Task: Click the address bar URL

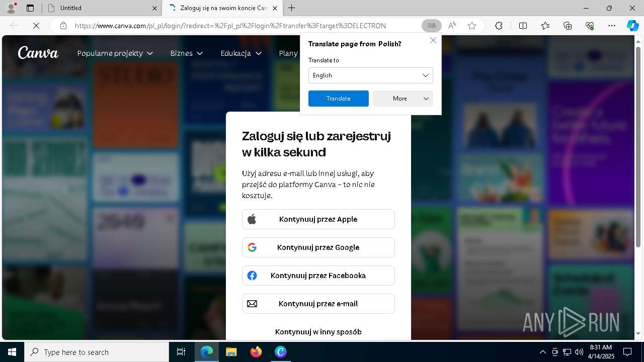Action: [230, 26]
